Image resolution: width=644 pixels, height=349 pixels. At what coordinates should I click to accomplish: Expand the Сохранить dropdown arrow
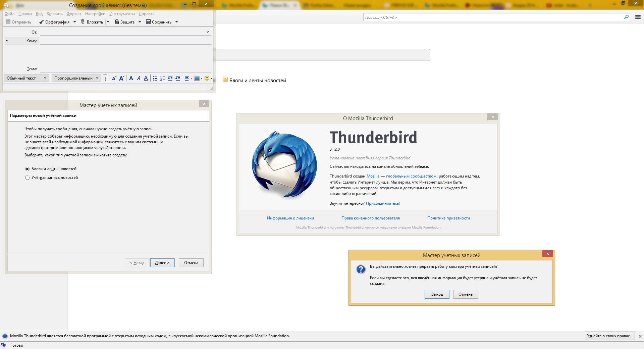point(176,22)
